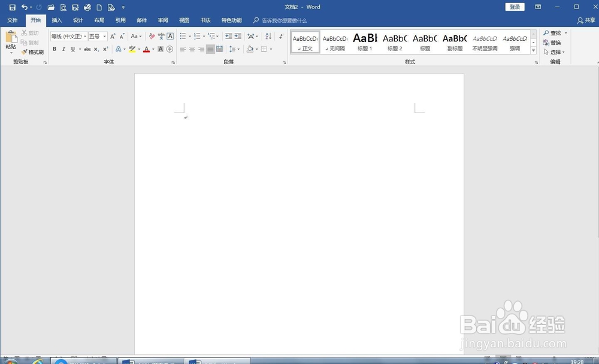This screenshot has height=364, width=599.
Task: Create a new blank document icon
Action: click(x=99, y=7)
